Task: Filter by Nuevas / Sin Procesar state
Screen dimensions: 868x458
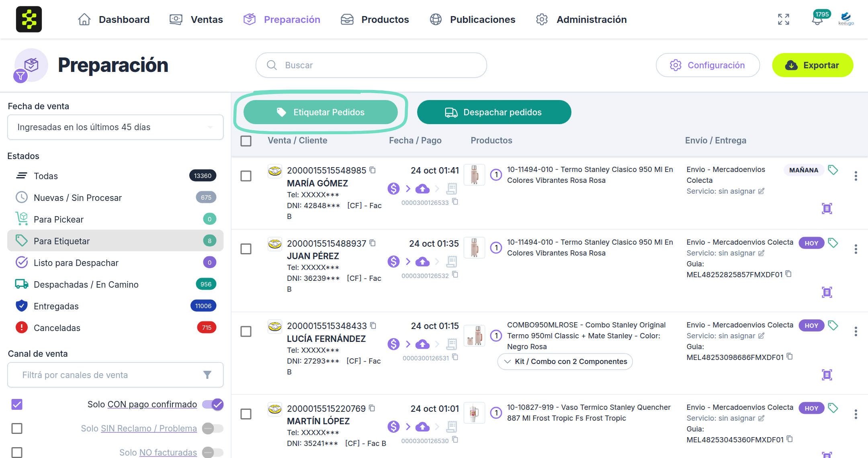Action: 115,198
